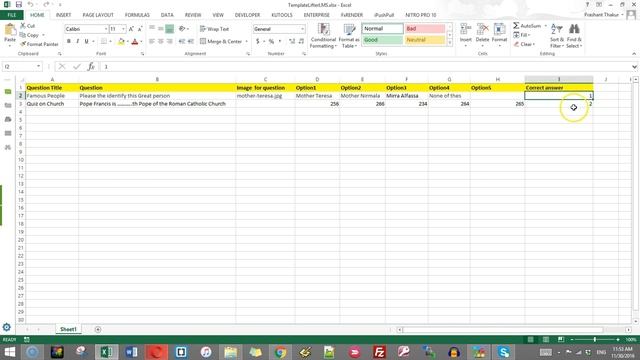Click Merge & Center button
The width and height of the screenshot is (640, 360).
221,41
